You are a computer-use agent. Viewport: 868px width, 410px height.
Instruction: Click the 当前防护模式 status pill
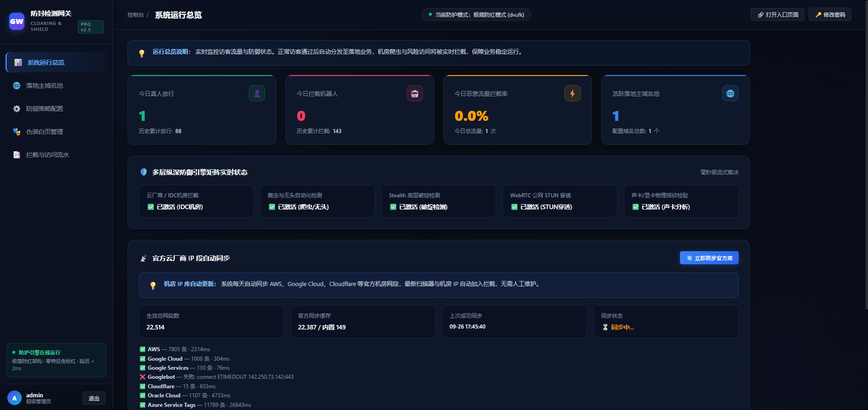pyautogui.click(x=476, y=14)
